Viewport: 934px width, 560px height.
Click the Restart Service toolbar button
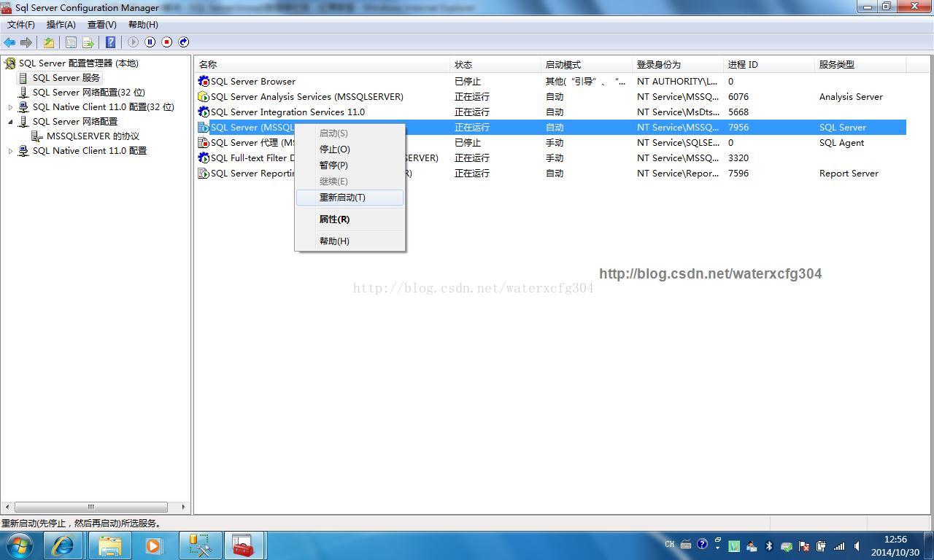pos(184,42)
